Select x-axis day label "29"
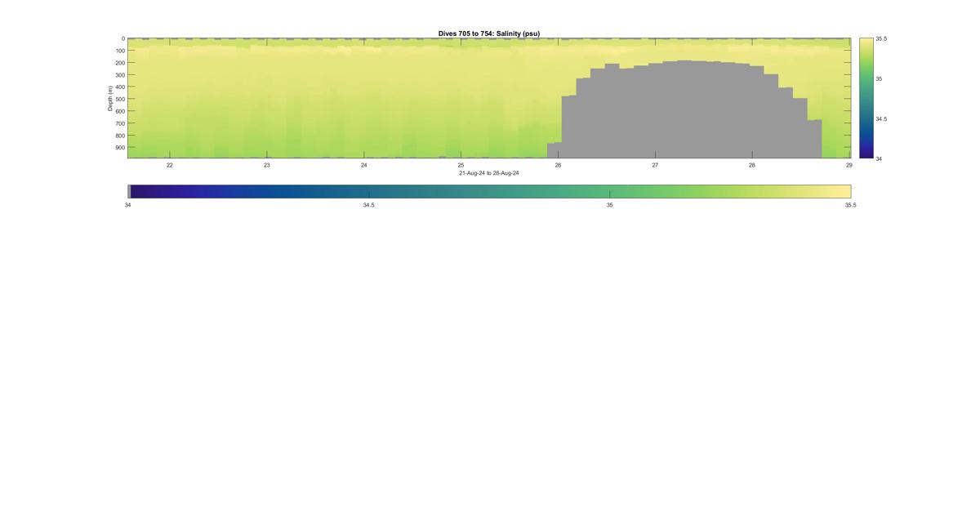The width and height of the screenshot is (980, 508). [849, 165]
